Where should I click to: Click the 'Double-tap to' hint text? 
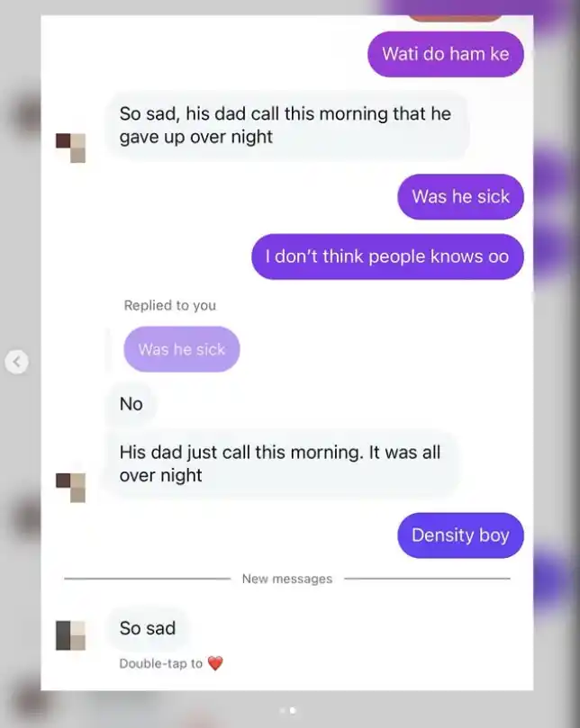click(161, 663)
